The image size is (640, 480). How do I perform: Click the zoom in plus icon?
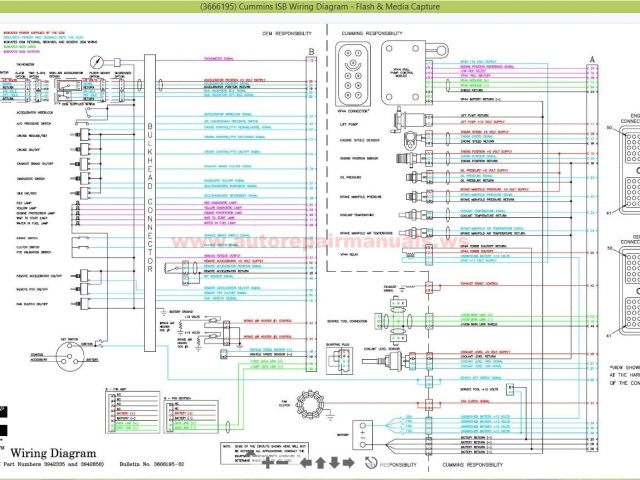[269, 463]
